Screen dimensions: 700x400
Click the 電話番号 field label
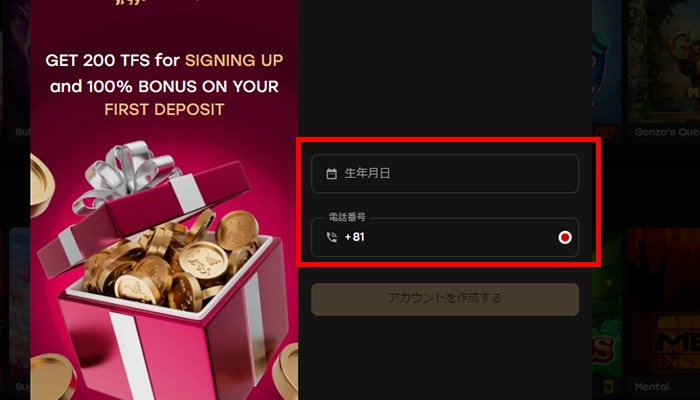(x=347, y=217)
